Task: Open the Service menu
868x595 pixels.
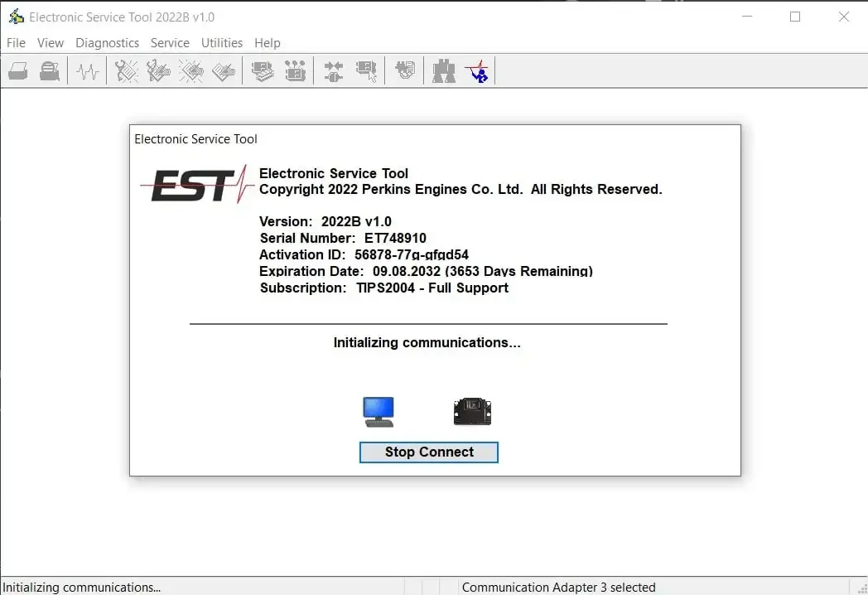Action: tap(170, 42)
